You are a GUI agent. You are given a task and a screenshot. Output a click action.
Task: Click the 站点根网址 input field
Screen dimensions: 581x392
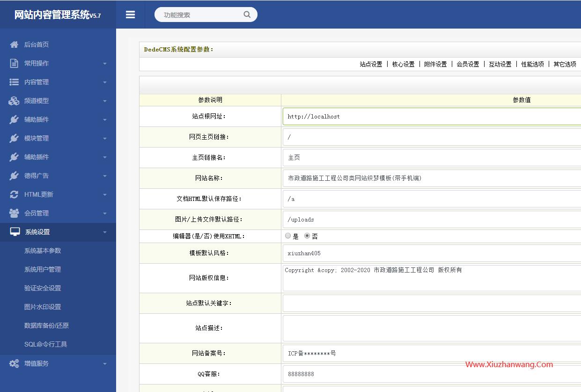431,117
